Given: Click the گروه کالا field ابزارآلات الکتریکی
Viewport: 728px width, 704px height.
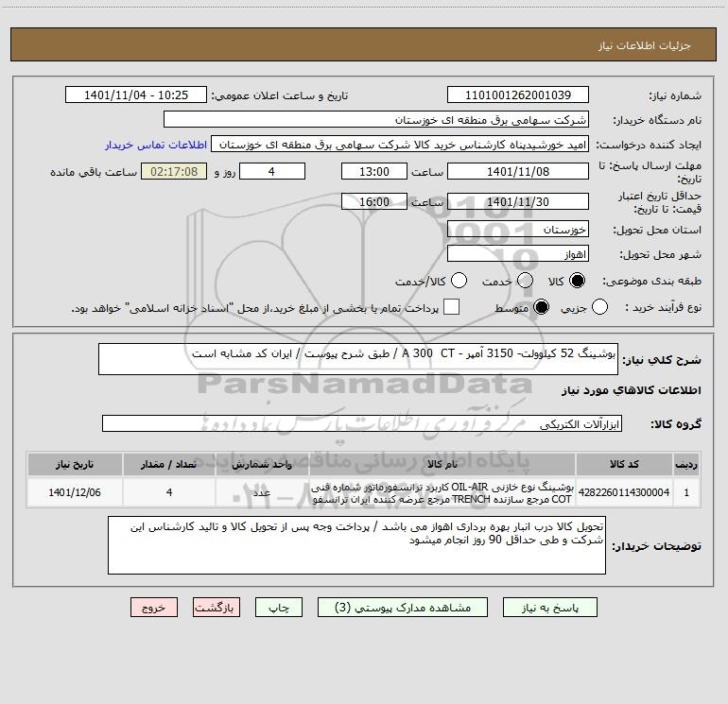Looking at the screenshot, I should (x=363, y=425).
